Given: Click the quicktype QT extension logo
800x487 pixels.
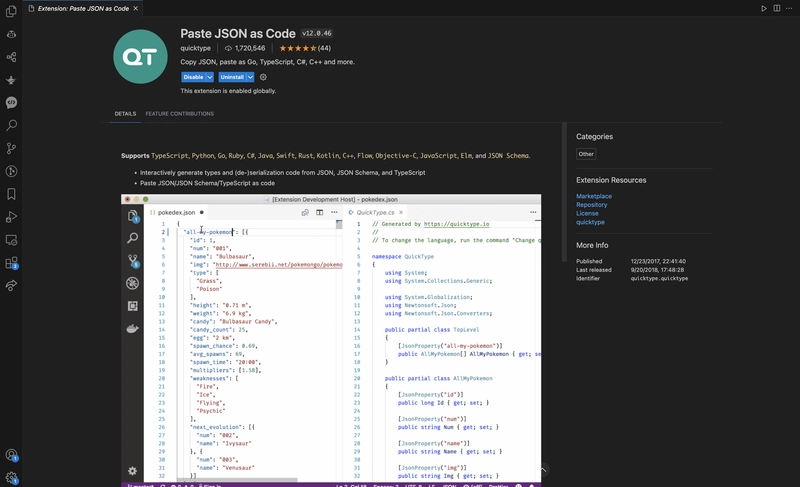Looking at the screenshot, I should [140, 57].
